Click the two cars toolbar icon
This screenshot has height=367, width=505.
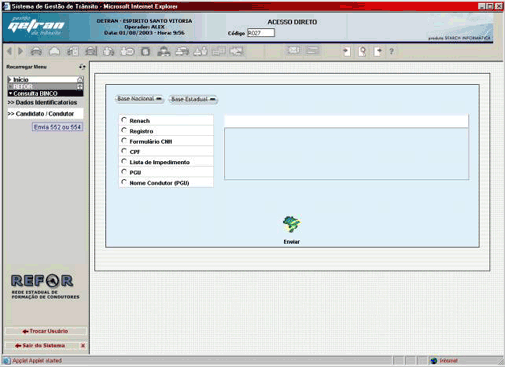182,51
